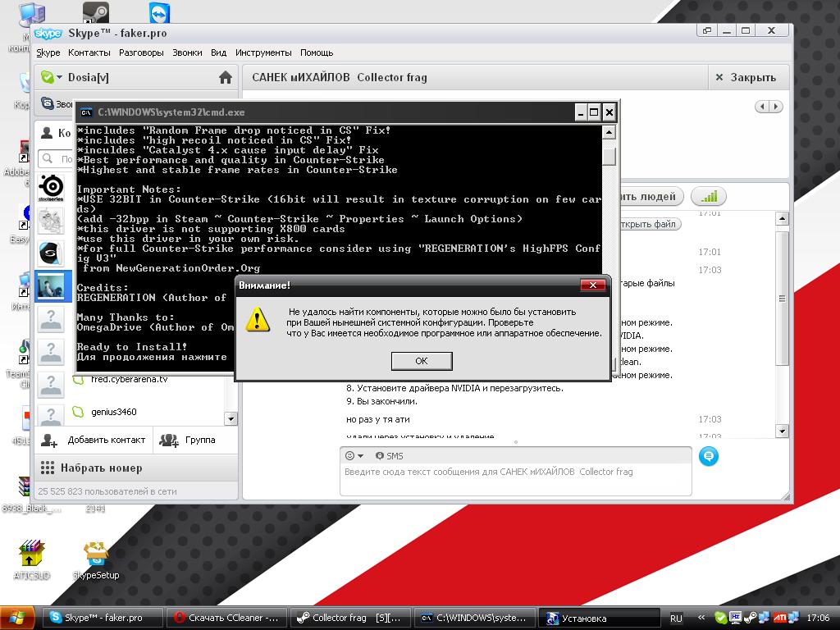Click the 17:06 tray clock

818,618
